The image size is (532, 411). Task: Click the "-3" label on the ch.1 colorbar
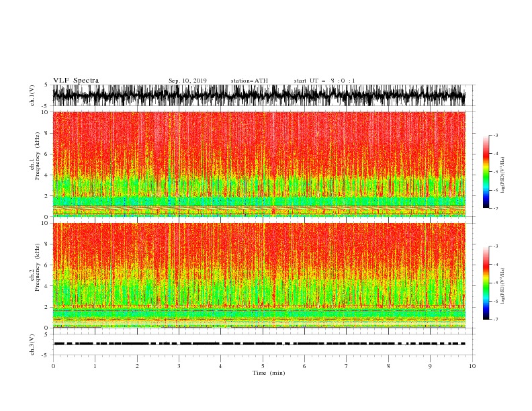tap(495, 135)
